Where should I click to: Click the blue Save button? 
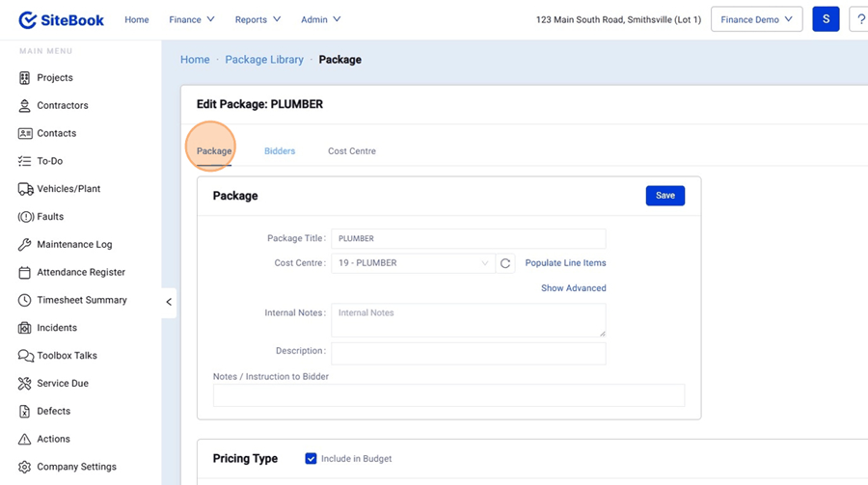[665, 196]
